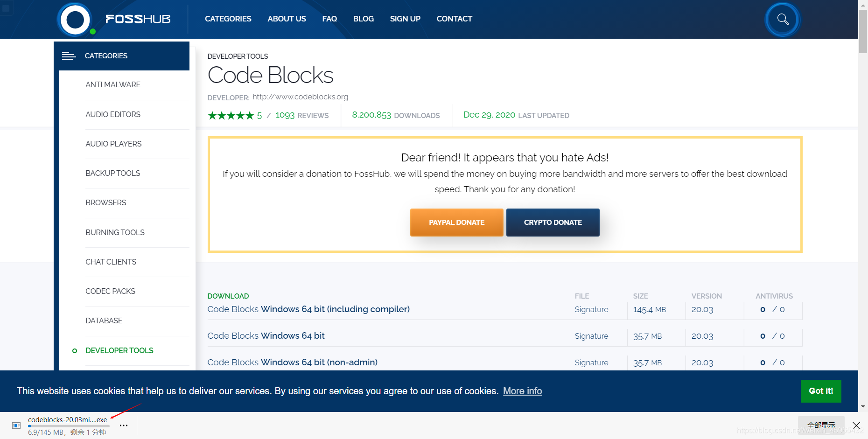Image resolution: width=868 pixels, height=439 pixels.
Task: Open Signature for including compiler build
Action: [591, 309]
